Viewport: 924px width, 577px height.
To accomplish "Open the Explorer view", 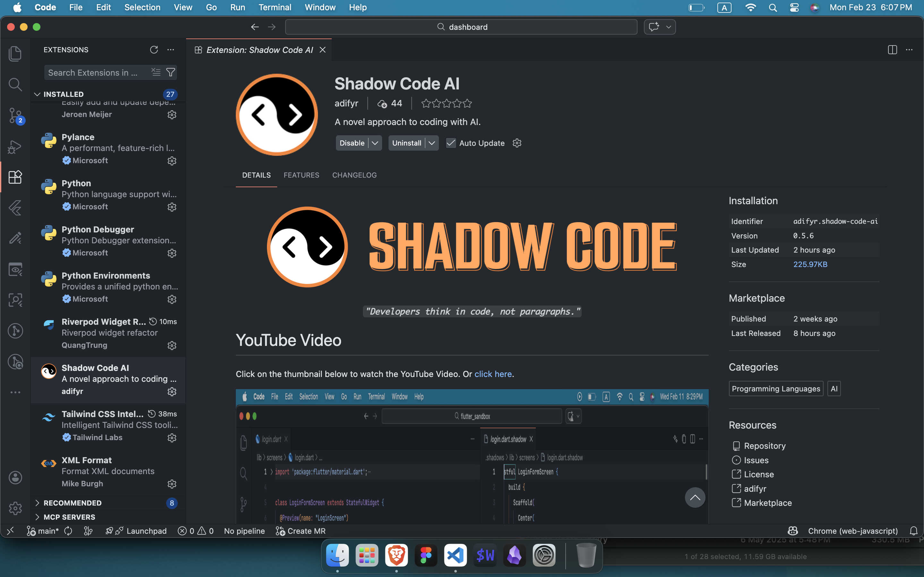I will (15, 54).
